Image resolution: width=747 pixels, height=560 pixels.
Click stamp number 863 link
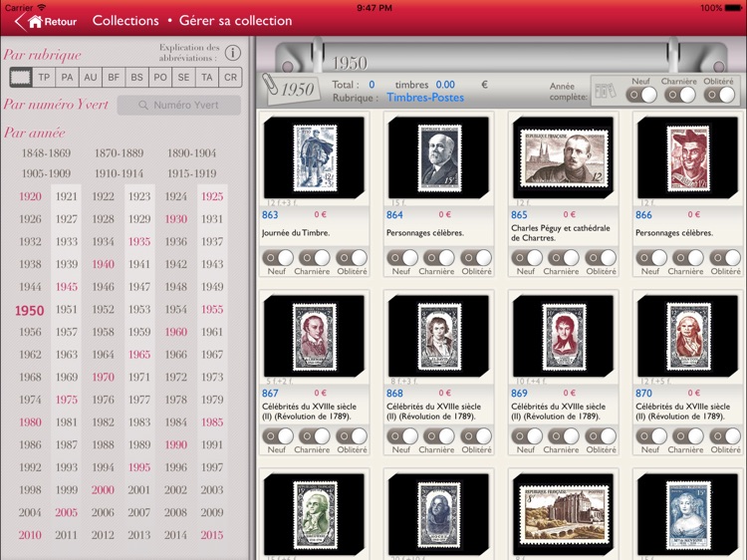pos(270,215)
